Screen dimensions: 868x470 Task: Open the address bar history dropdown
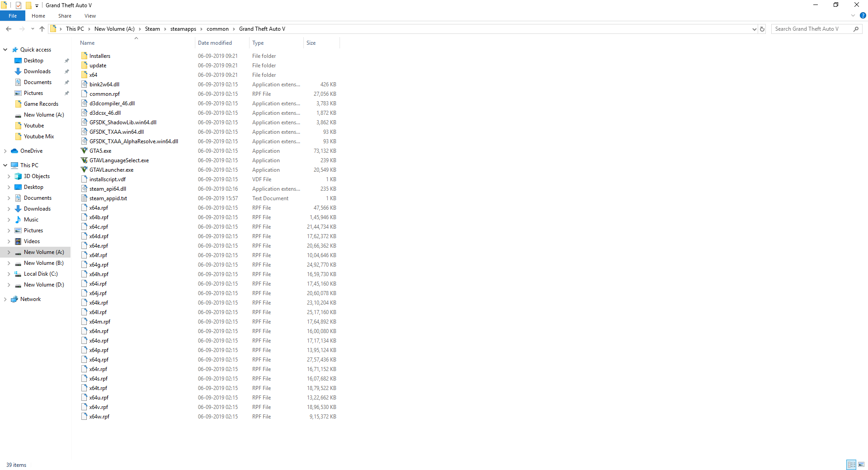click(x=754, y=29)
